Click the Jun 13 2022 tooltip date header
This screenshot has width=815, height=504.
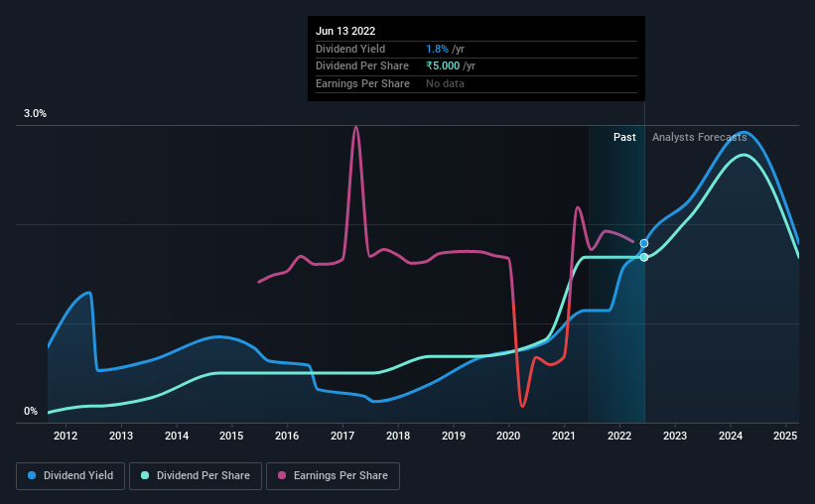[x=345, y=31]
